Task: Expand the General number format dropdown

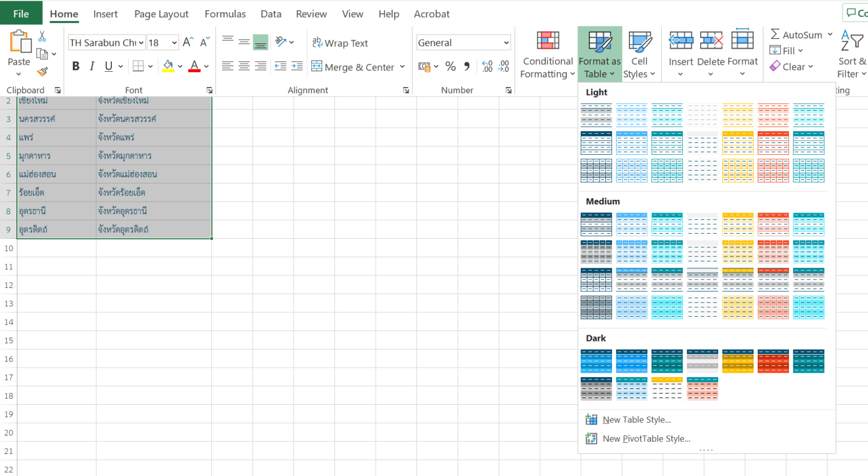Action: (x=505, y=42)
